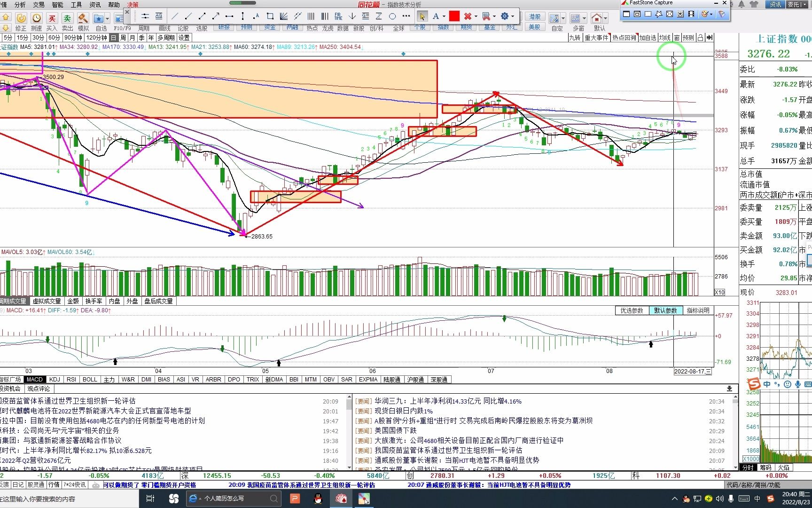
Task: Open the 模拟 simulated trading gavel icon
Action: click(x=83, y=18)
